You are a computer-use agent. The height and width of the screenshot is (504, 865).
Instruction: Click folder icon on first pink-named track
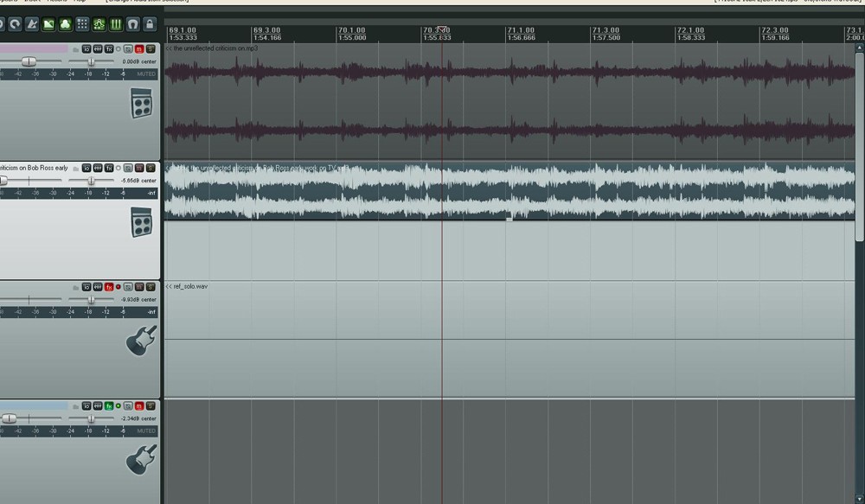[75, 49]
